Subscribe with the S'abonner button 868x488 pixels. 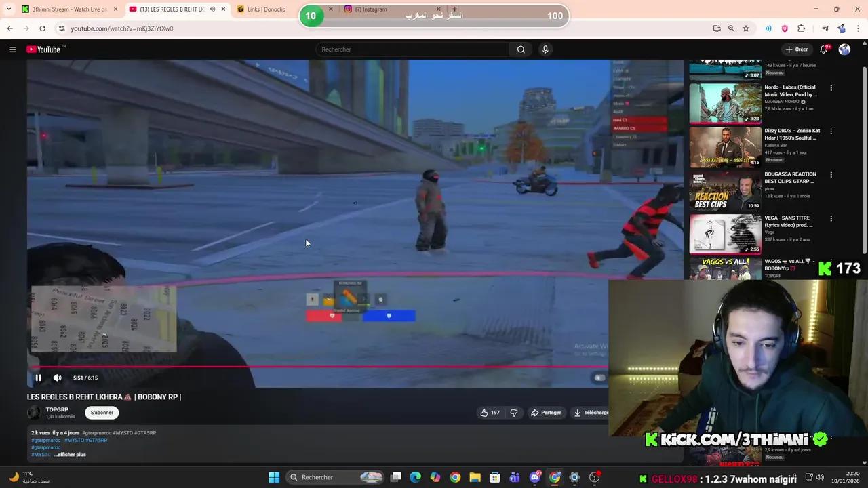pos(102,412)
